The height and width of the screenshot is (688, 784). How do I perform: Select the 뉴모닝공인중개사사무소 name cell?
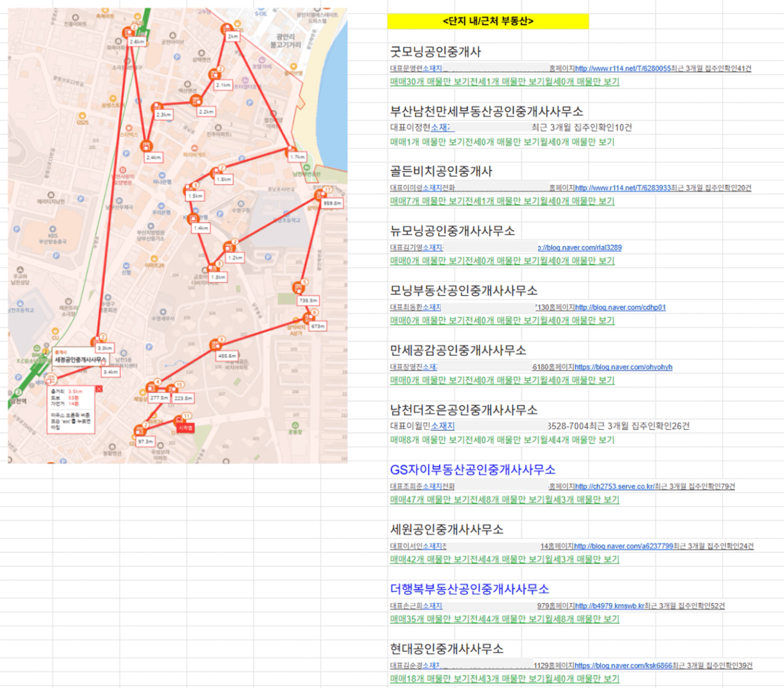coord(453,231)
